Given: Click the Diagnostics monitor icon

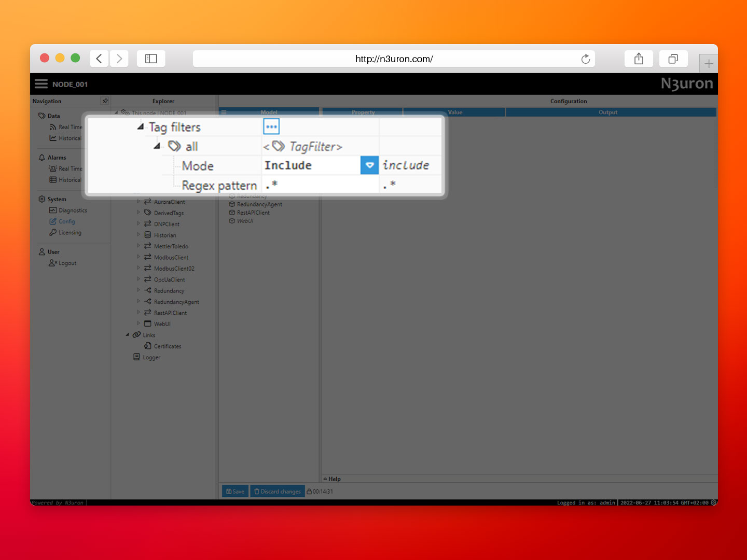Looking at the screenshot, I should coord(53,211).
